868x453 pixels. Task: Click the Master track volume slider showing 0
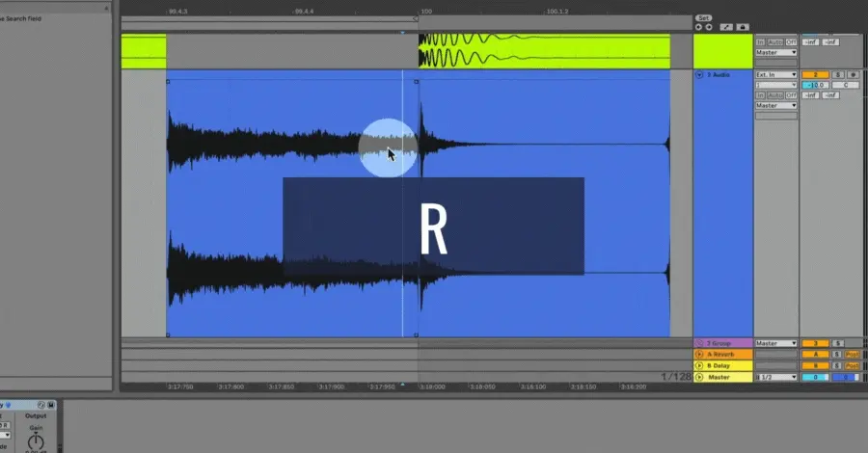[x=815, y=377]
